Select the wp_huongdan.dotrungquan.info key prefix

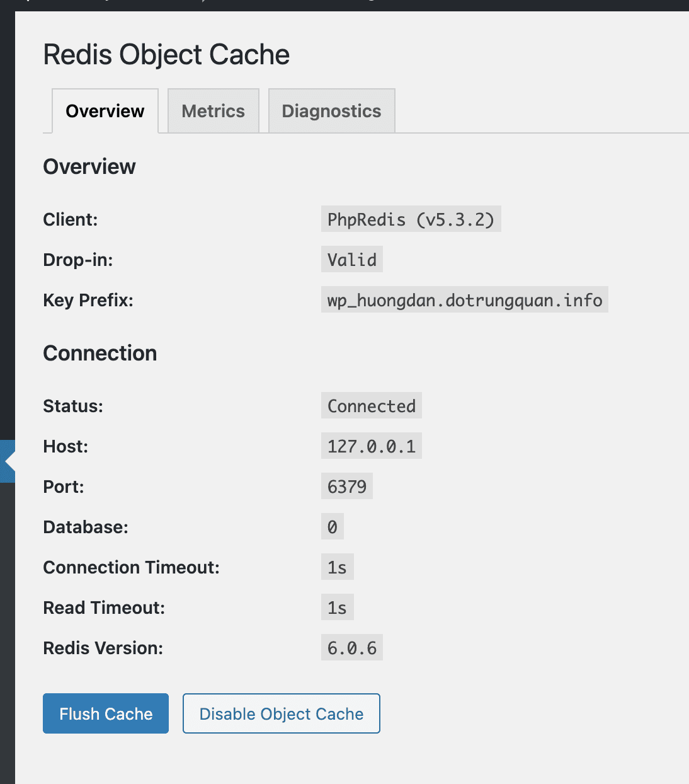coord(464,300)
